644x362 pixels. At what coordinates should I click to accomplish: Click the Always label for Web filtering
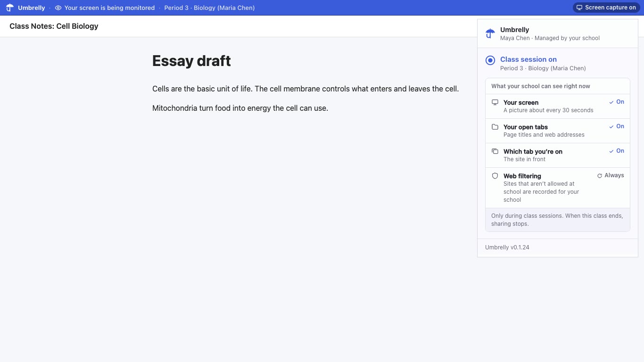[614, 175]
